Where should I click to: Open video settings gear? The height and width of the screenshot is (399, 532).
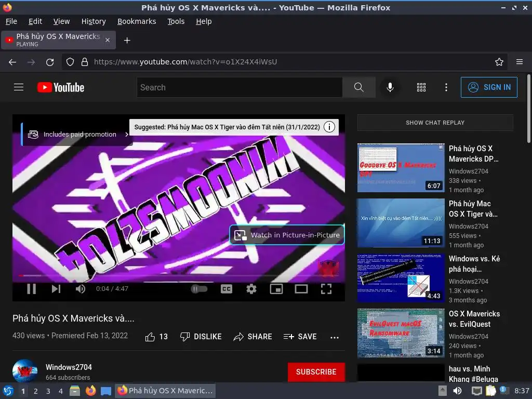251,289
